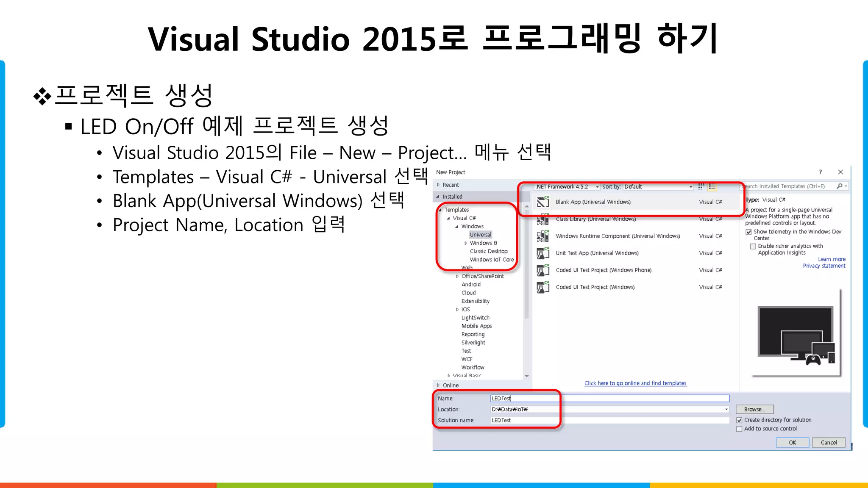This screenshot has width=868, height=488.
Task: Collapse the Templates tree node
Action: 440,210
